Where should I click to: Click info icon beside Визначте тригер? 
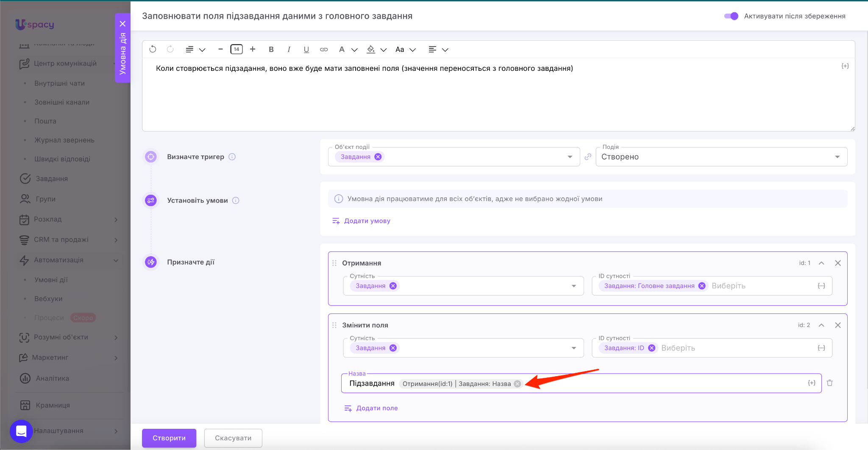coord(232,157)
